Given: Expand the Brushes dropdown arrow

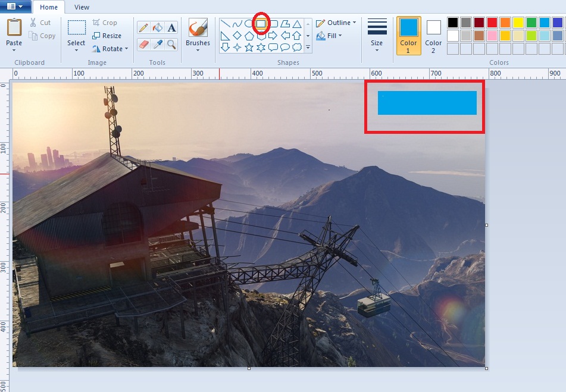Looking at the screenshot, I should pos(198,50).
